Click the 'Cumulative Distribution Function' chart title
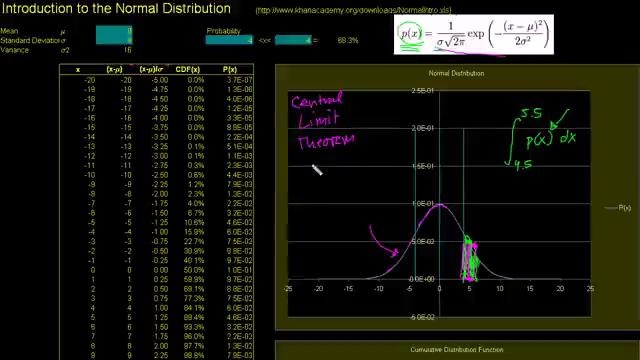640x360 pixels. pyautogui.click(x=456, y=350)
